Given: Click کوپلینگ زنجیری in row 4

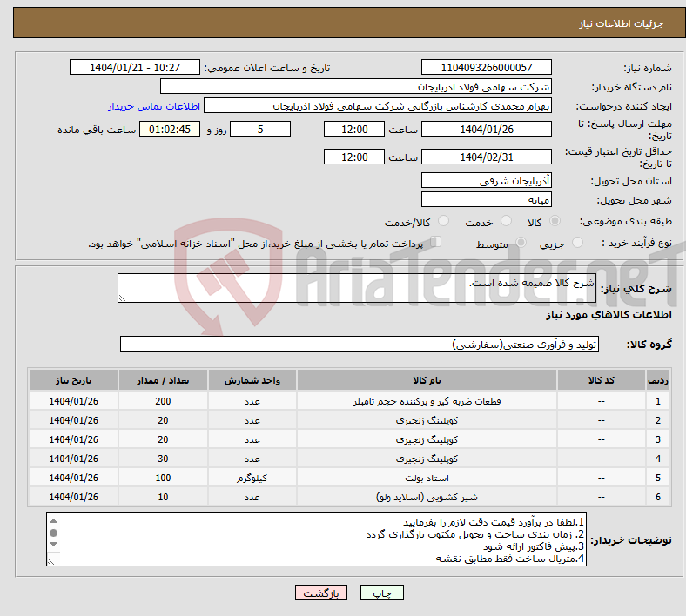Looking at the screenshot, I should [427, 459].
